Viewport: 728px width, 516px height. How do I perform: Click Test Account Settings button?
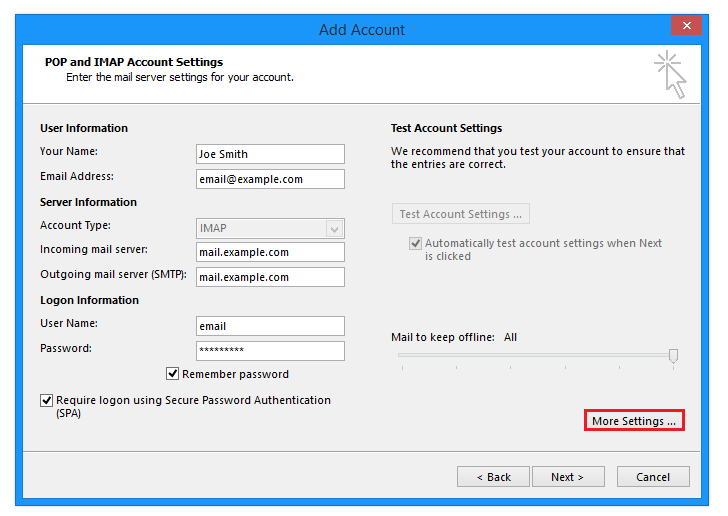tap(461, 214)
